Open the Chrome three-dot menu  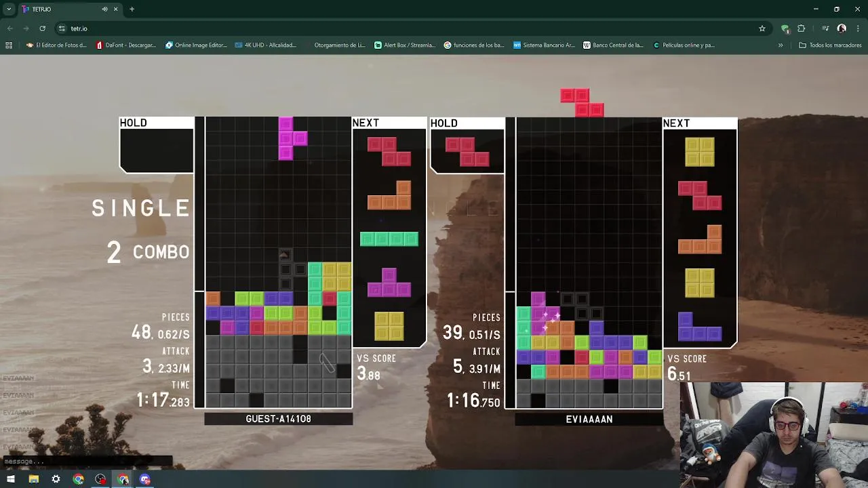pos(857,28)
